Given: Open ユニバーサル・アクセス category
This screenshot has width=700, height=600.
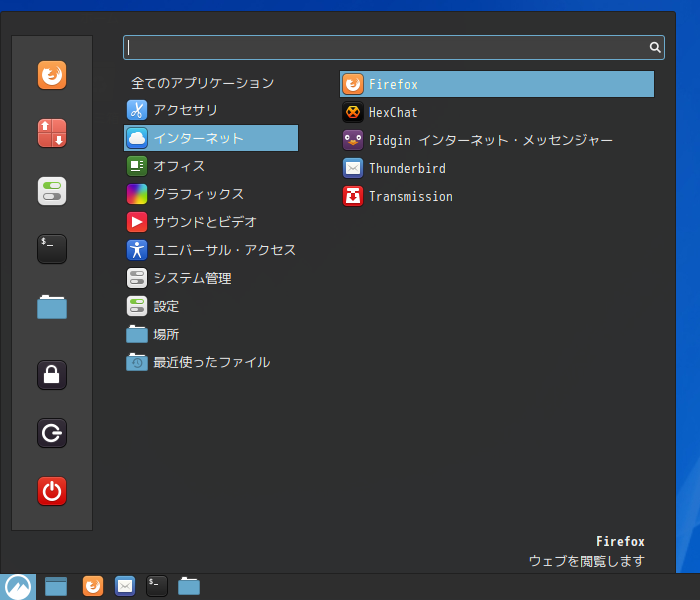Looking at the screenshot, I should coord(211,250).
